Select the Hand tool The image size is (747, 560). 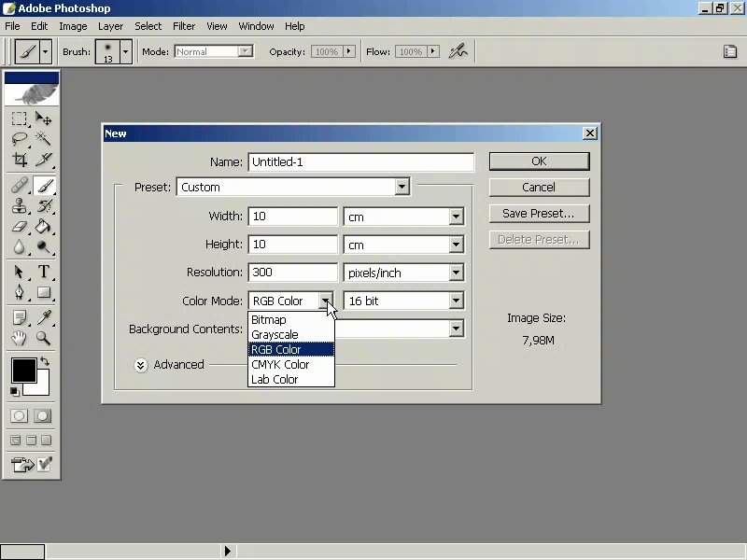(x=19, y=338)
